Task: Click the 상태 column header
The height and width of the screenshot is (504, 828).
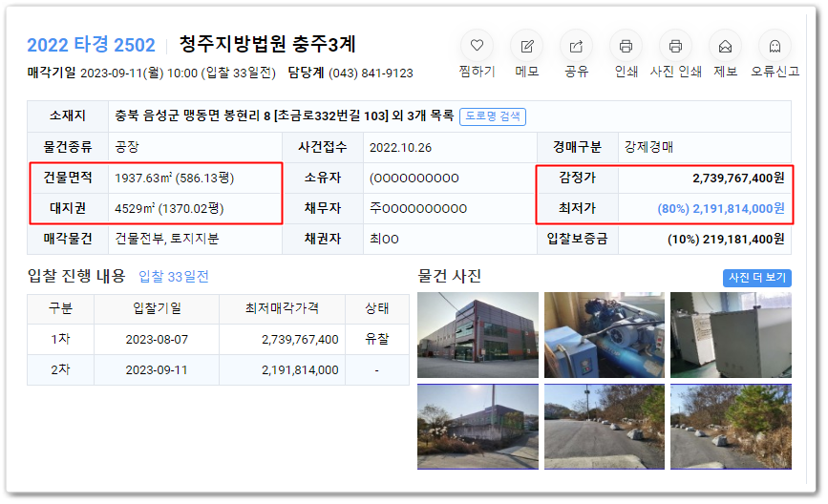Action: (x=376, y=308)
